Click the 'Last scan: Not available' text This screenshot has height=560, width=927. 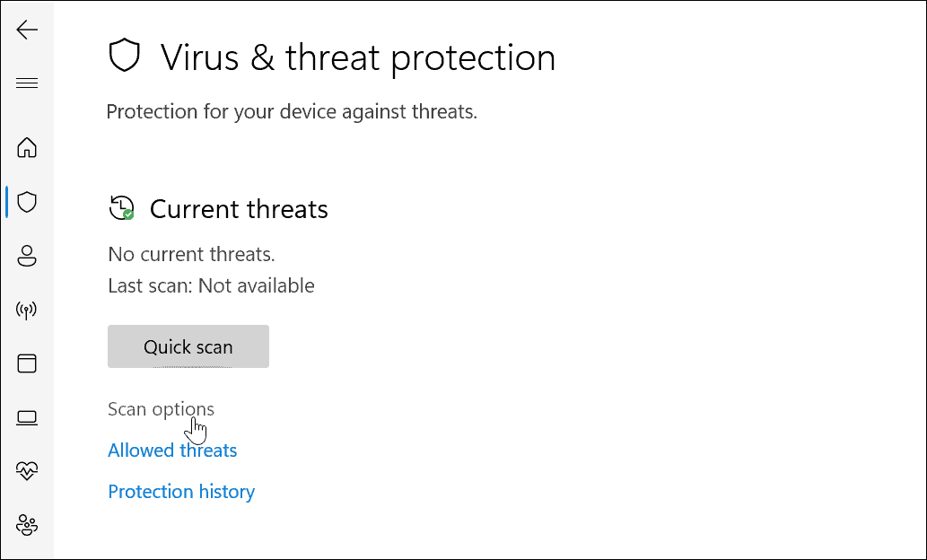211,286
